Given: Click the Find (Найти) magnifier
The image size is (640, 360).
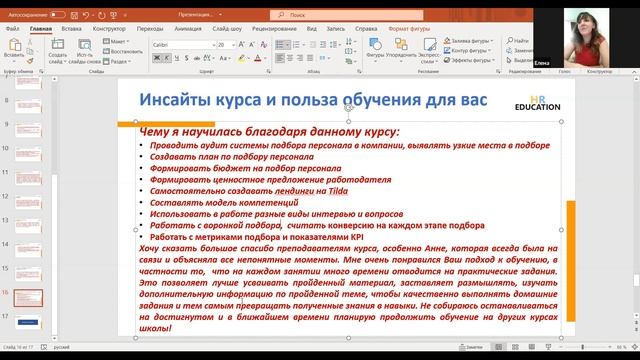Looking at the screenshot, I should tap(510, 40).
